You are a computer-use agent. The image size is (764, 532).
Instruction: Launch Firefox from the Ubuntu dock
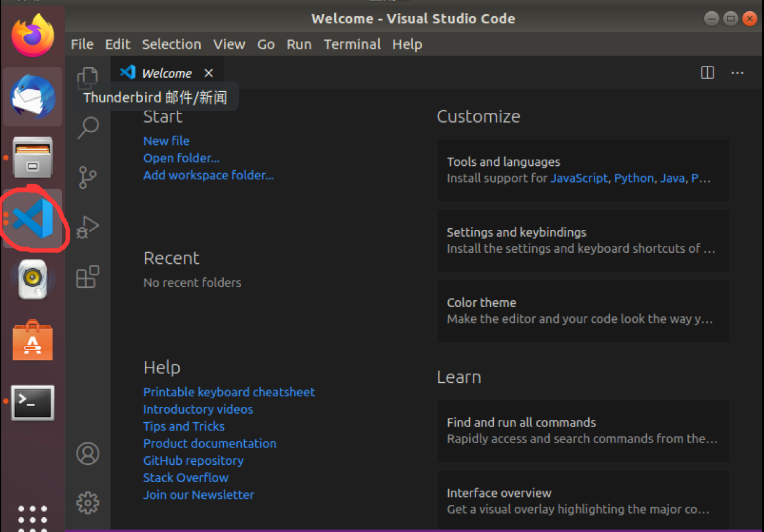pyautogui.click(x=33, y=35)
